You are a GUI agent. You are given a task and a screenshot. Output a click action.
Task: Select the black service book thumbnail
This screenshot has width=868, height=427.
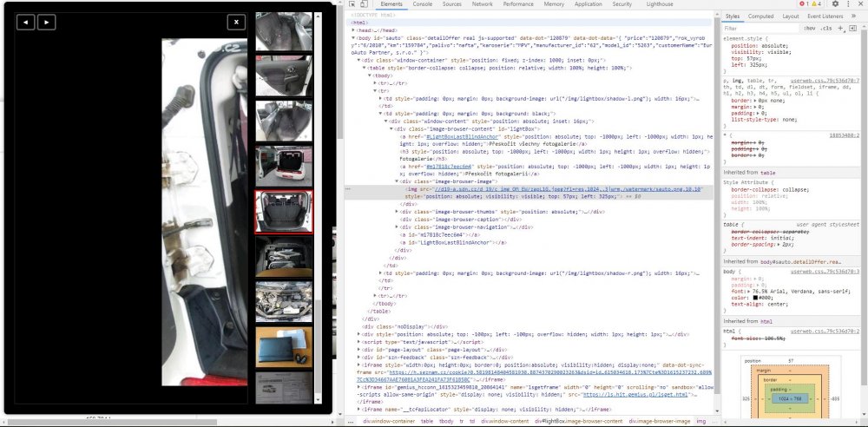284,346
